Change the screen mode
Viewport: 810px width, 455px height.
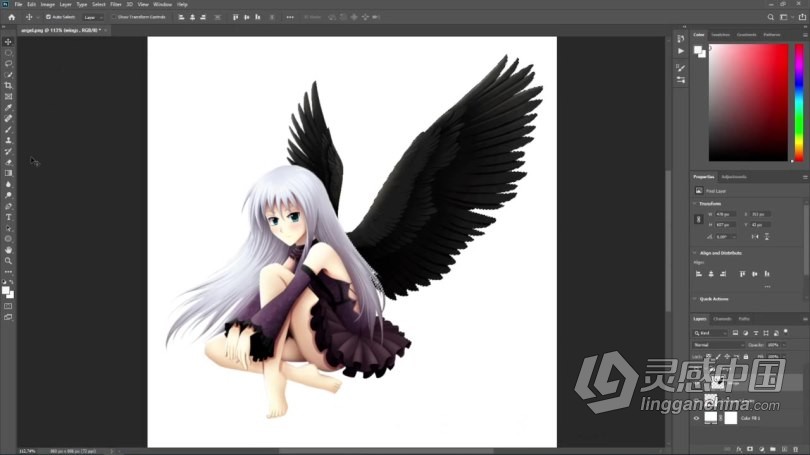(8, 317)
